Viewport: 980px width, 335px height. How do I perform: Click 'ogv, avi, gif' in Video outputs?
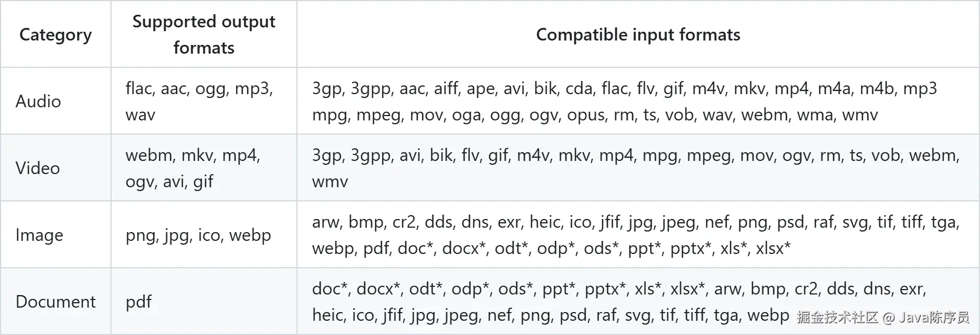[169, 182]
